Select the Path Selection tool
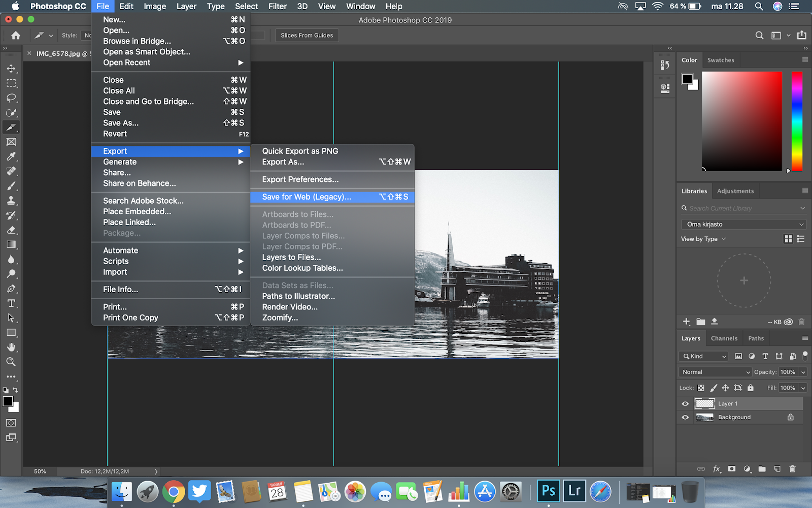This screenshot has width=812, height=508. coord(11,318)
